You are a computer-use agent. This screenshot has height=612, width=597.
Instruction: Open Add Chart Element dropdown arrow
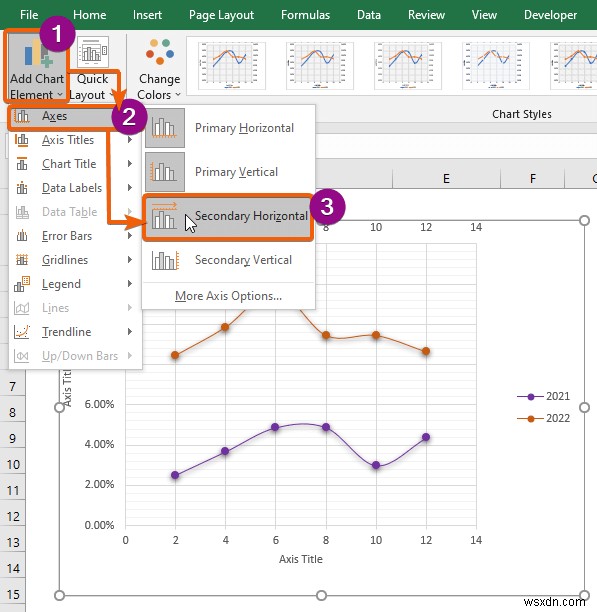(x=60, y=95)
